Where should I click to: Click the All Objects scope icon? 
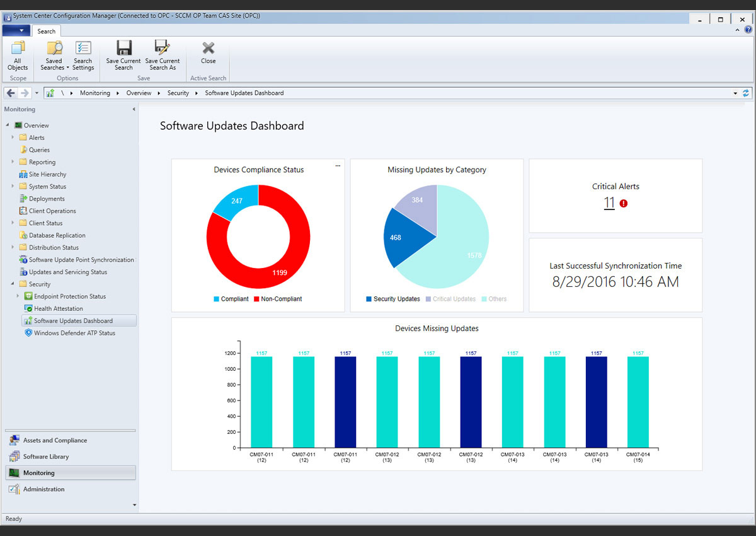(18, 55)
